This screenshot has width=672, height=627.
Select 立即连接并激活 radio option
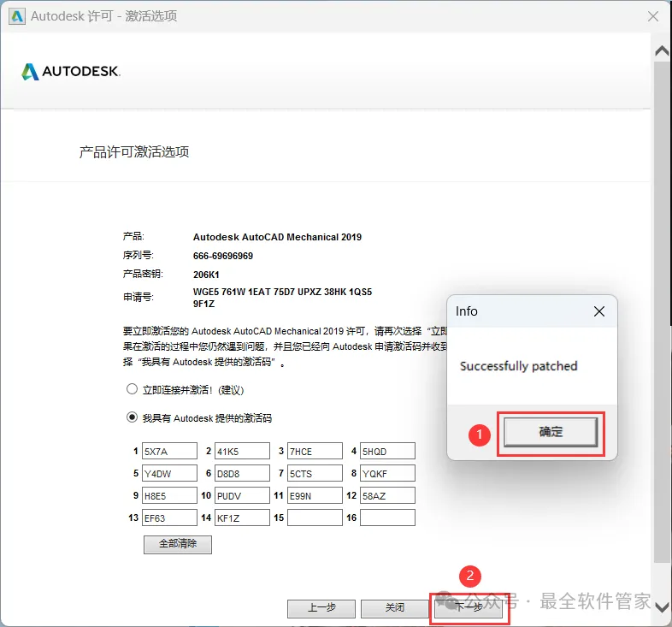coord(132,389)
